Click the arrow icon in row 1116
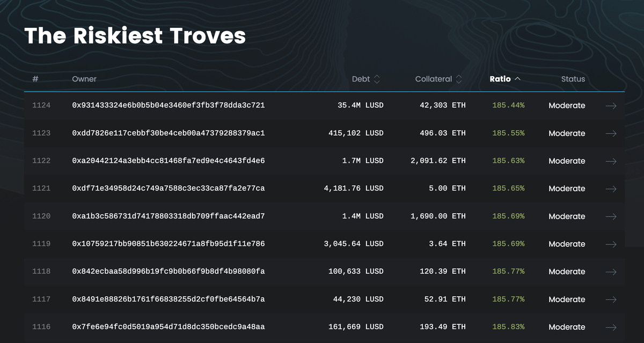Screen dimensions: 644x343 pos(611,327)
